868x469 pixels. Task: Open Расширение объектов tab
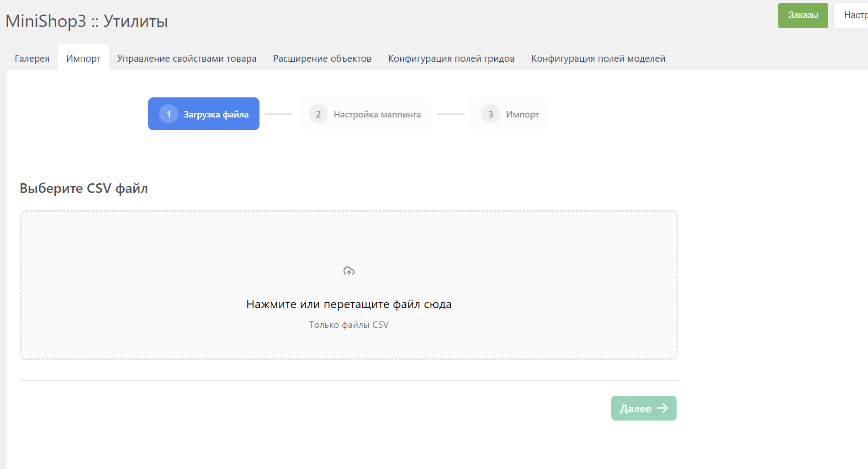click(322, 59)
